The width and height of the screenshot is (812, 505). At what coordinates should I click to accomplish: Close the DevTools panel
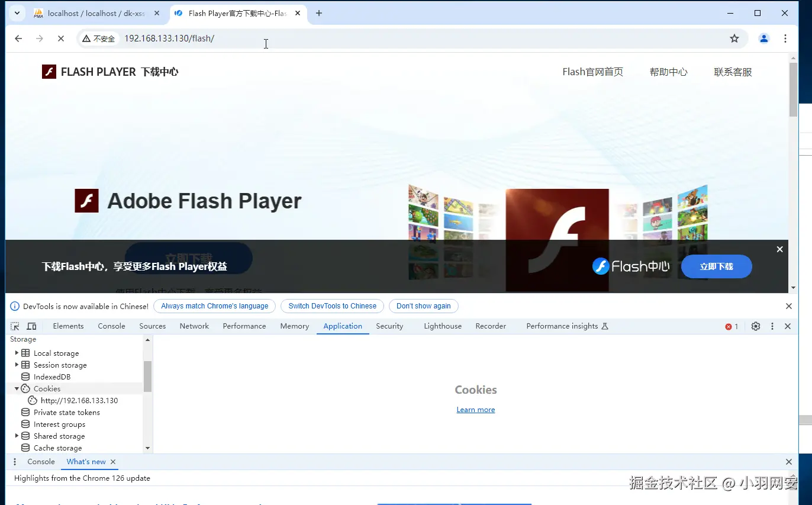[x=788, y=326]
